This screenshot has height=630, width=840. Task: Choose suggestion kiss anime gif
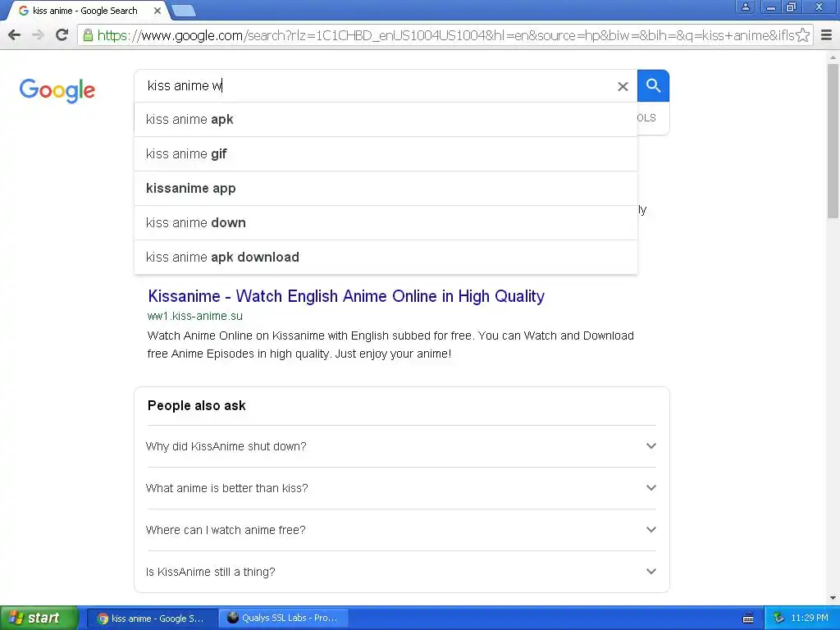pyautogui.click(x=386, y=153)
